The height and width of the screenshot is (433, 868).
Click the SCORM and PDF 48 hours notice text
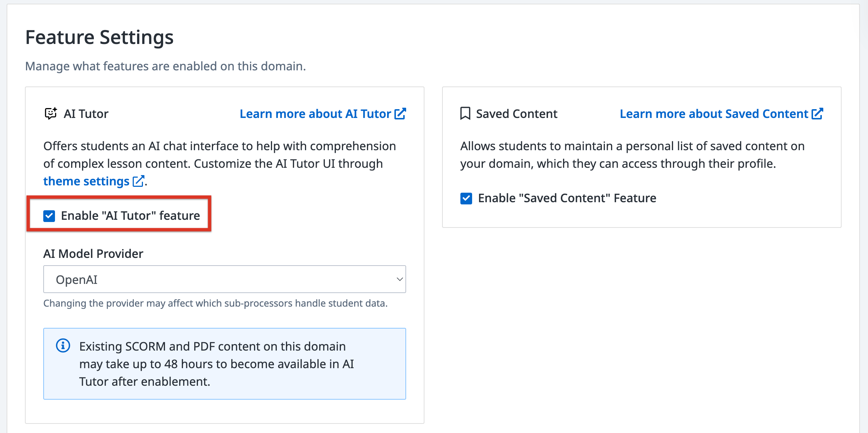click(217, 364)
